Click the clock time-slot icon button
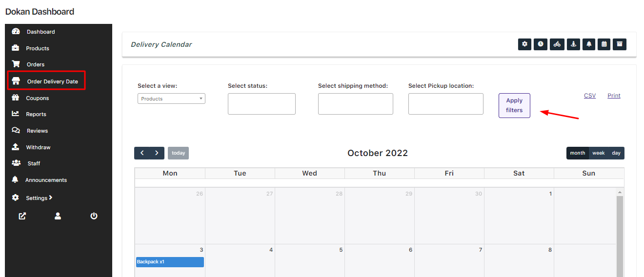Screen dimensions: 644x277 (x=541, y=44)
